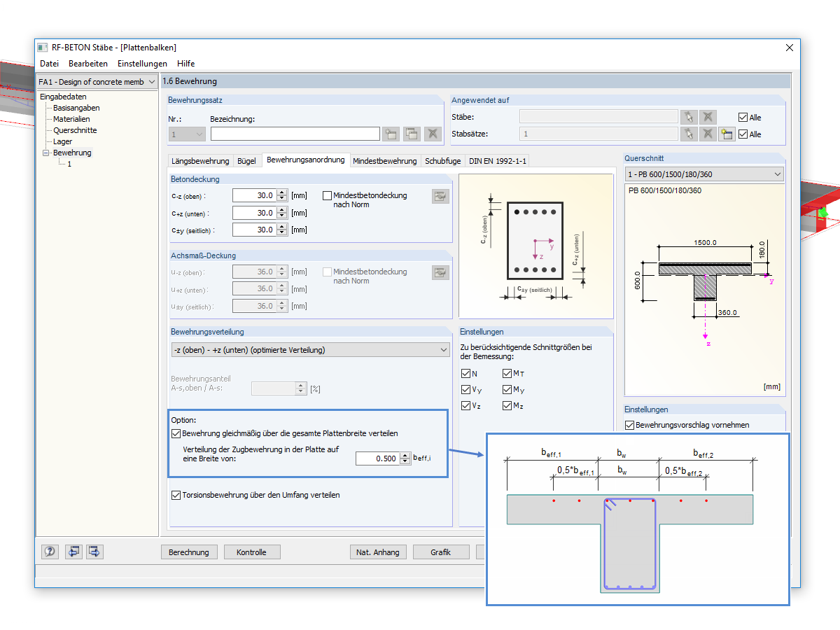Click the Nat. Anhang button

[x=378, y=552]
